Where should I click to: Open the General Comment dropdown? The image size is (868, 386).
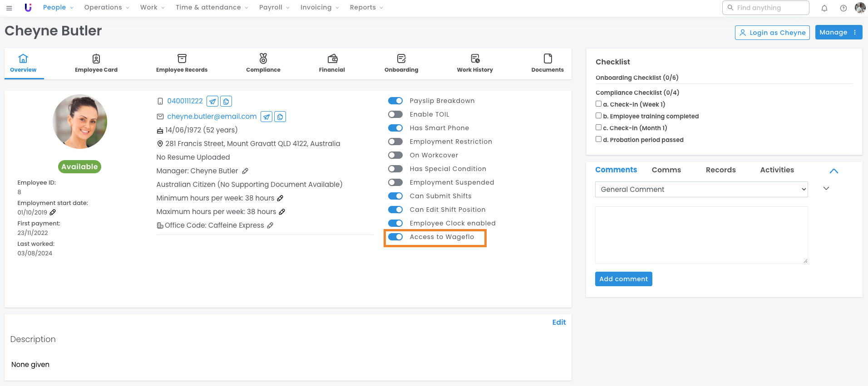tap(701, 189)
